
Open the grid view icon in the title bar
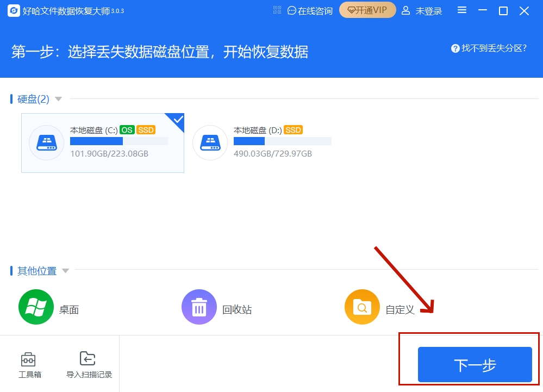pos(277,9)
